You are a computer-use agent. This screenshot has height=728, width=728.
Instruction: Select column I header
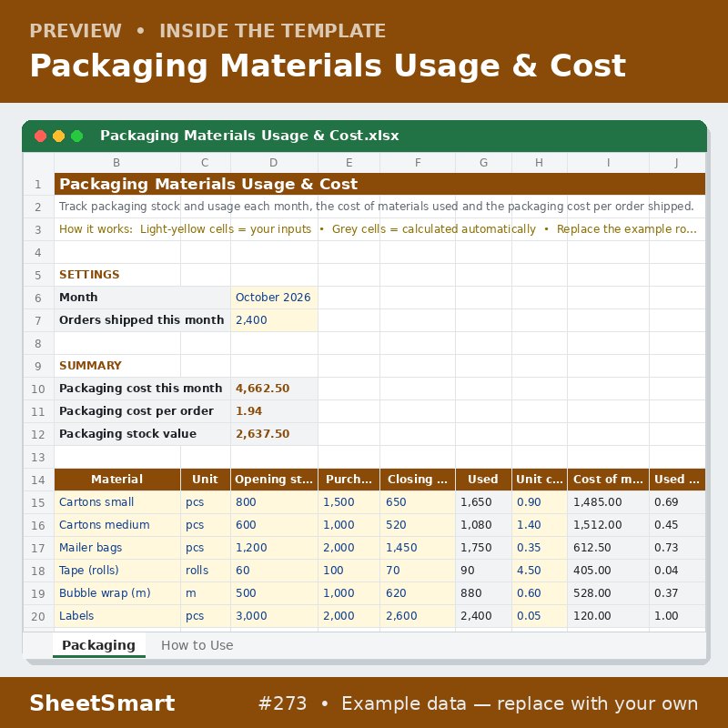click(x=608, y=163)
